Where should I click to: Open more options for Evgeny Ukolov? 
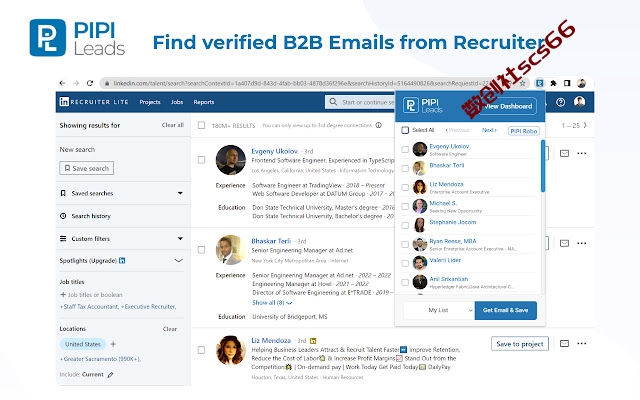point(582,153)
